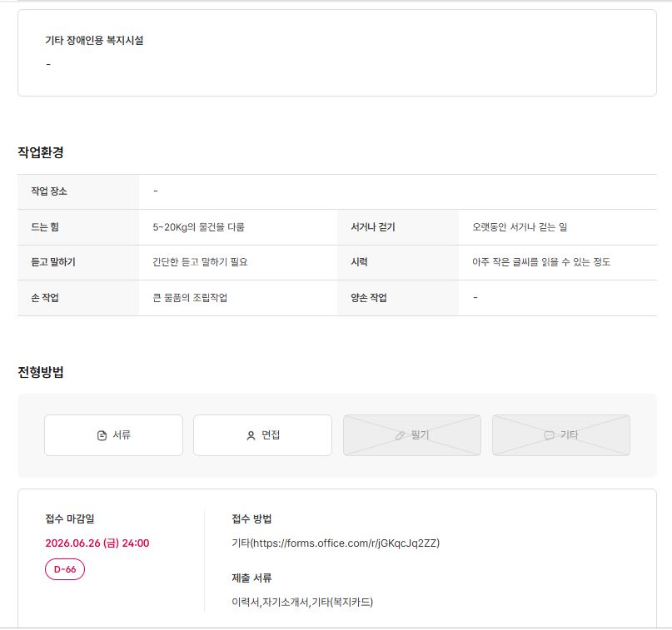Image resolution: width=672 pixels, height=630 pixels.
Task: Select the 서류 screening method button
Action: (x=113, y=435)
